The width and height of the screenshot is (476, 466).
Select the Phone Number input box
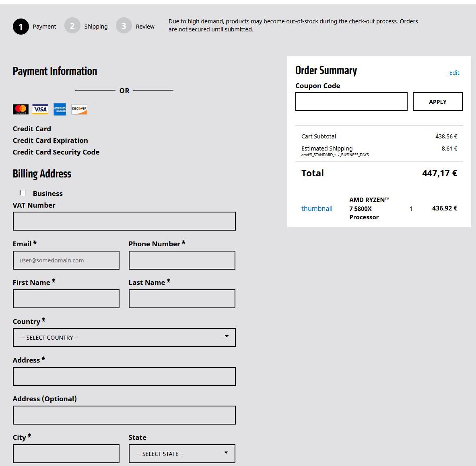tap(182, 260)
